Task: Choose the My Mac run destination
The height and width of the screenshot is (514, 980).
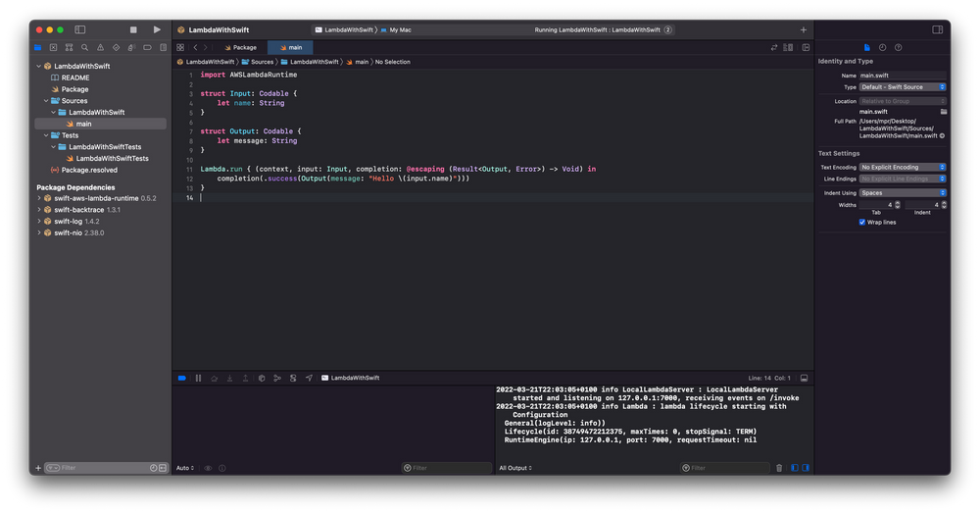Action: pos(396,29)
